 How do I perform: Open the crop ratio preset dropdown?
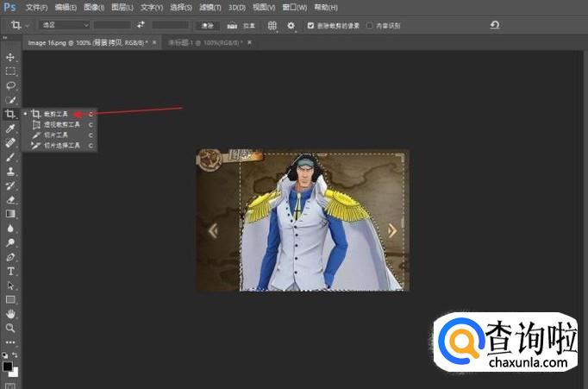[62, 26]
